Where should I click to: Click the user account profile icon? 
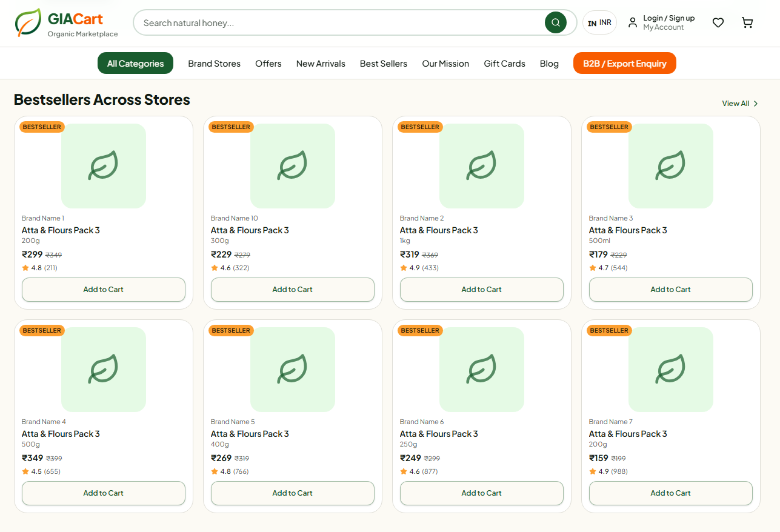[632, 22]
